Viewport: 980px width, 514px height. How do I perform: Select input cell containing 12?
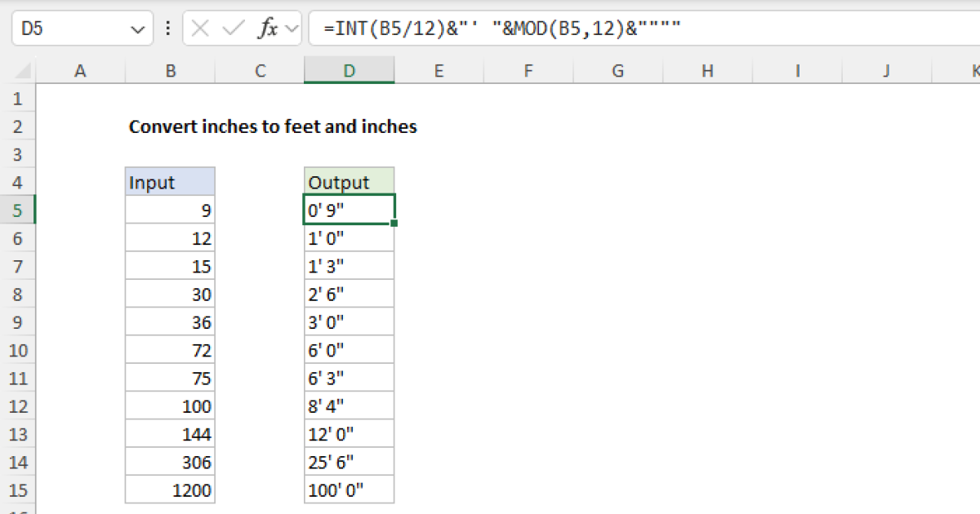click(x=170, y=238)
